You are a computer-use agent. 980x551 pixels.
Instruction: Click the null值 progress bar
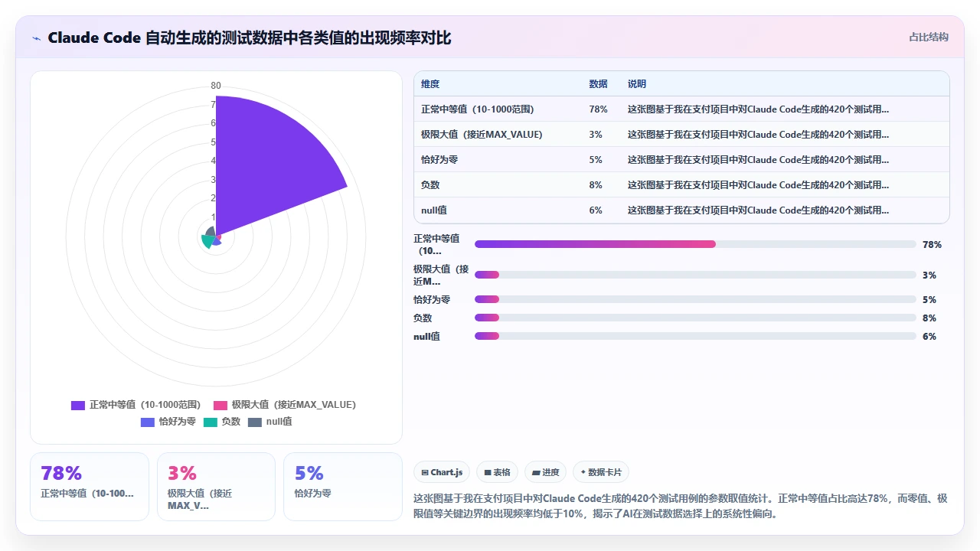tap(695, 336)
